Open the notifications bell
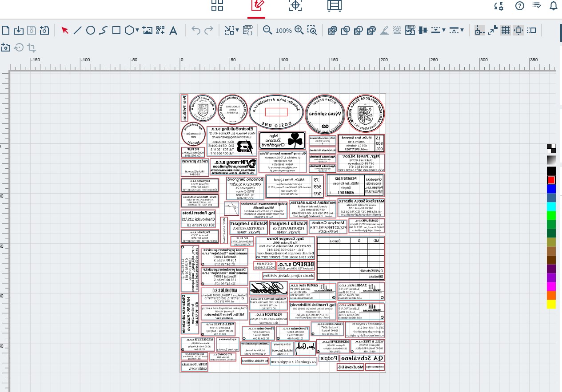The width and height of the screenshot is (562, 392). click(554, 6)
